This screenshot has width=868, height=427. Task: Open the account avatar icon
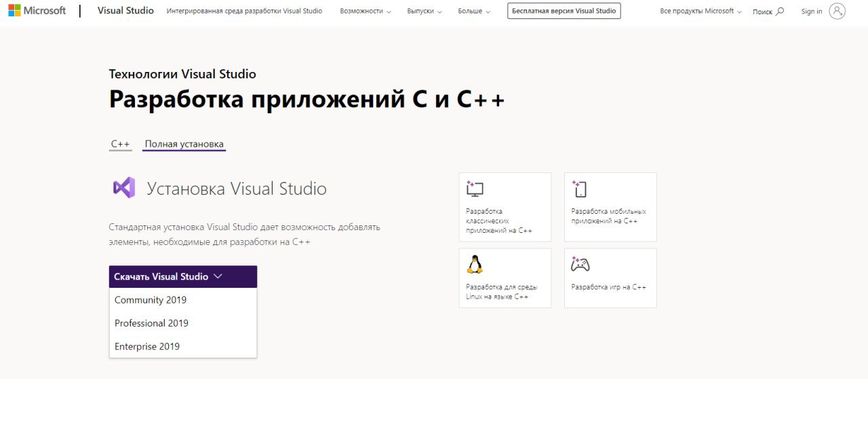coord(837,11)
